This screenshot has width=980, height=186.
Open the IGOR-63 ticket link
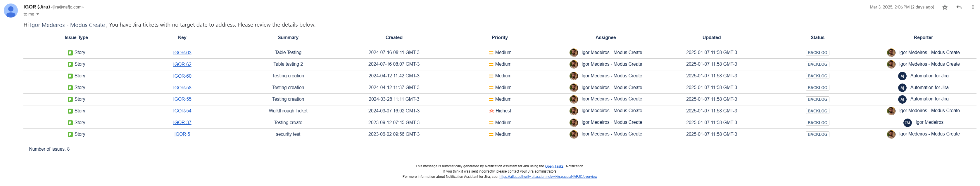(182, 52)
